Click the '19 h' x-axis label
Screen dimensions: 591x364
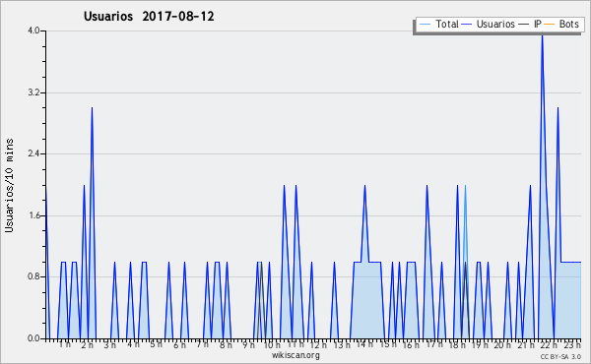click(480, 344)
